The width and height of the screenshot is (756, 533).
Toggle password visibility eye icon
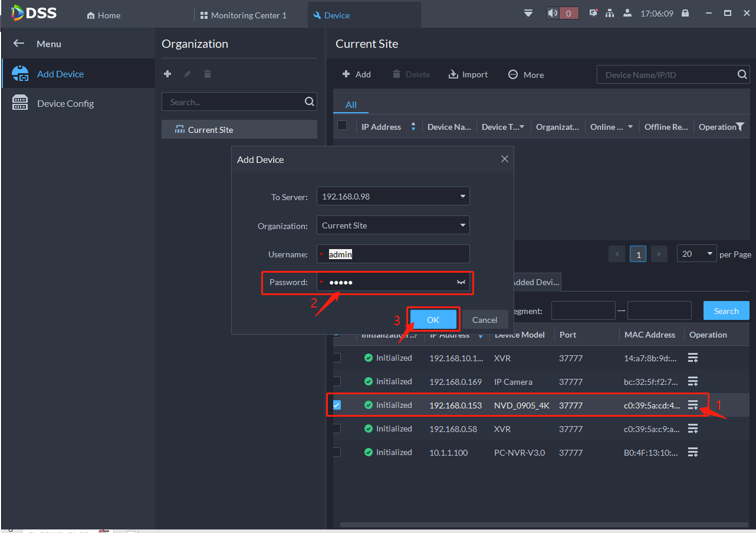[x=461, y=283]
